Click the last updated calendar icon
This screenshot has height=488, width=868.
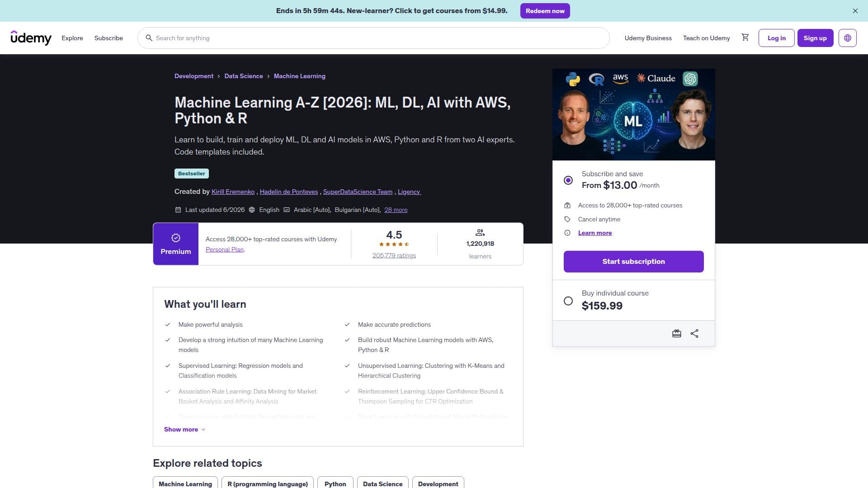click(178, 210)
